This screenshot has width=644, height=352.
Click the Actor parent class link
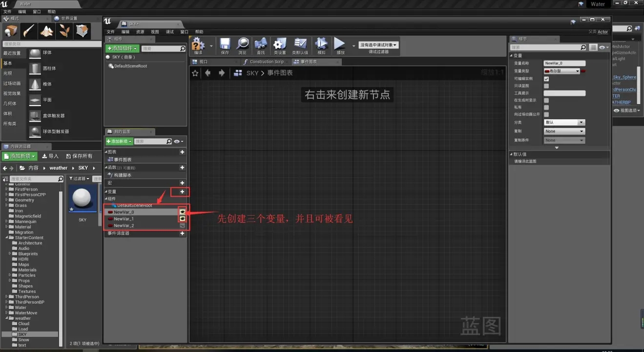click(x=603, y=32)
